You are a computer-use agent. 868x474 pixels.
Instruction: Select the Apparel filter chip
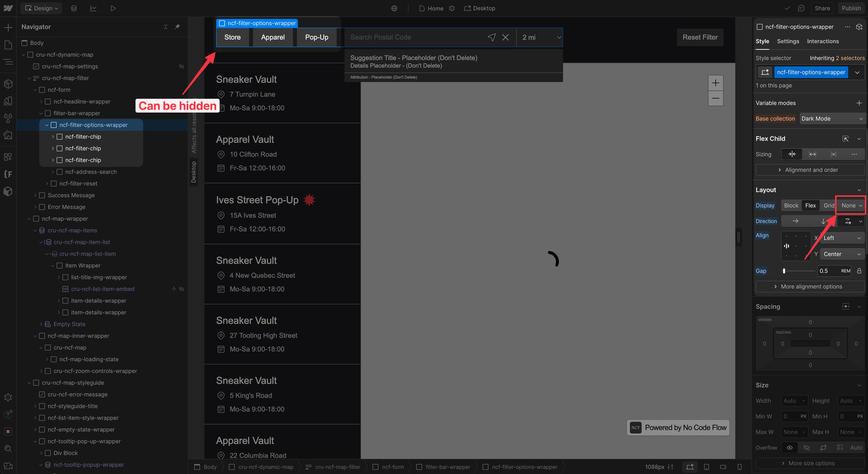[273, 37]
